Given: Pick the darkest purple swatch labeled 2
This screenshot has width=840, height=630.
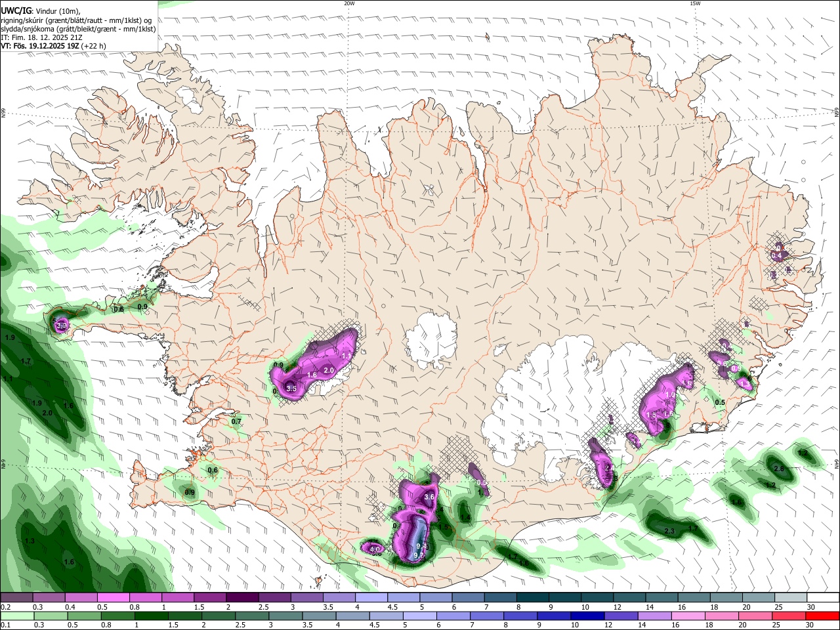Looking at the screenshot, I should click(242, 598).
